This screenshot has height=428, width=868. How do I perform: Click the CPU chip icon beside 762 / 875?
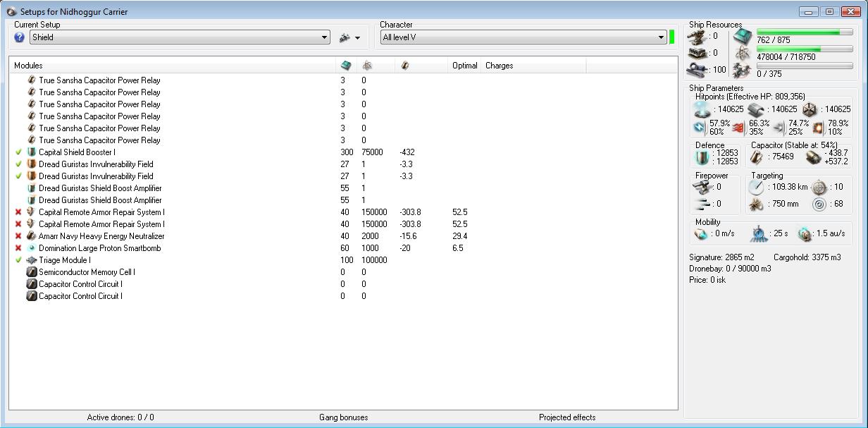(742, 37)
